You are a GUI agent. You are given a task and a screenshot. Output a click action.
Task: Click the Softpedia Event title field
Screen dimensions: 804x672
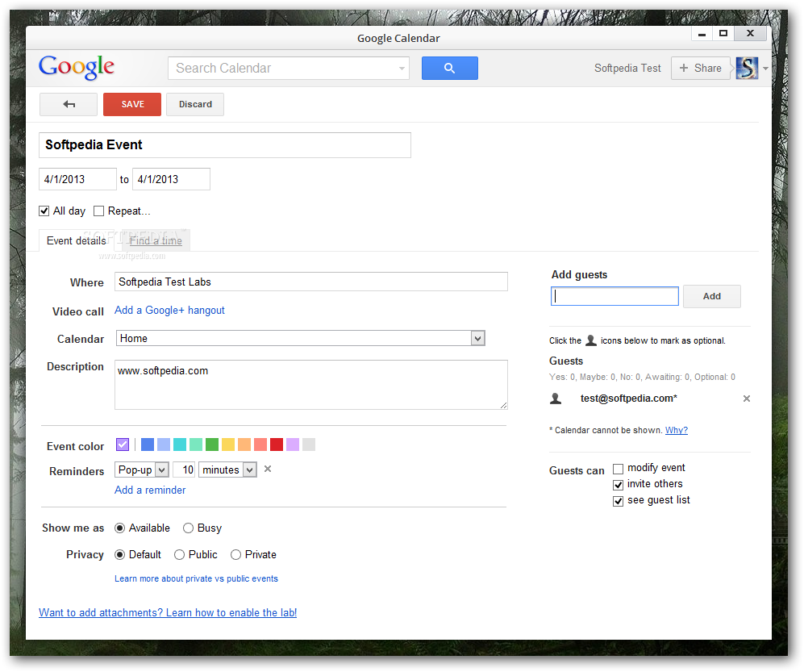point(224,145)
